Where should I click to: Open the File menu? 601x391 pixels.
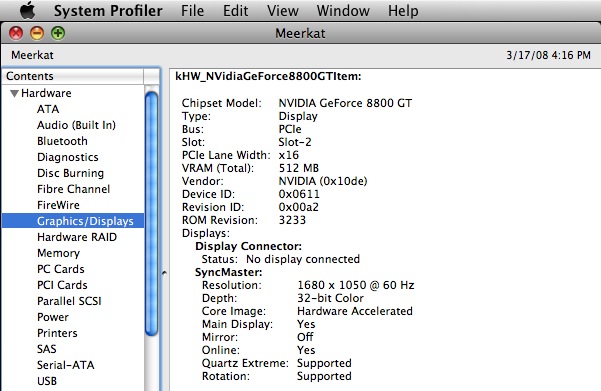point(192,11)
